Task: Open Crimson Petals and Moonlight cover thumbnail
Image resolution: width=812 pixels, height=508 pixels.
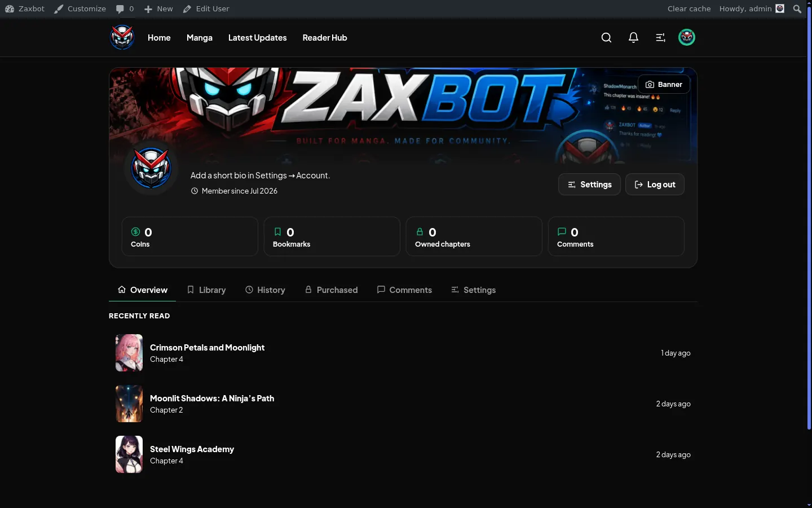Action: pos(129,353)
